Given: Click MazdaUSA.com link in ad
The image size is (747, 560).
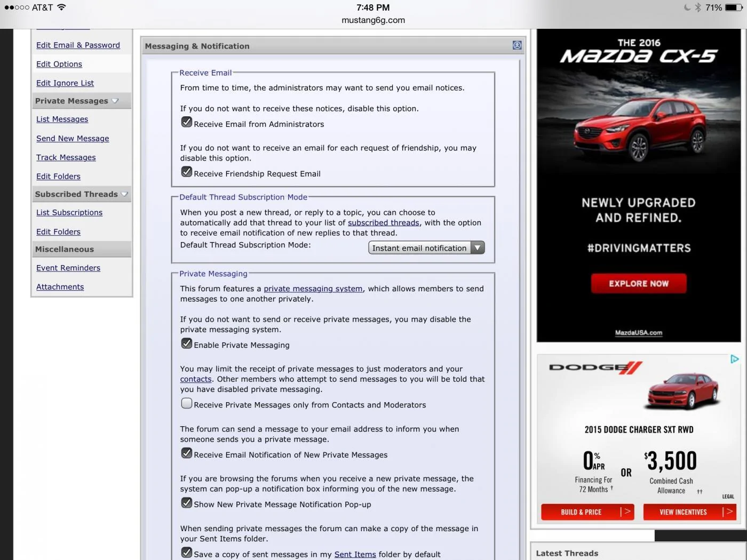Looking at the screenshot, I should 639,333.
